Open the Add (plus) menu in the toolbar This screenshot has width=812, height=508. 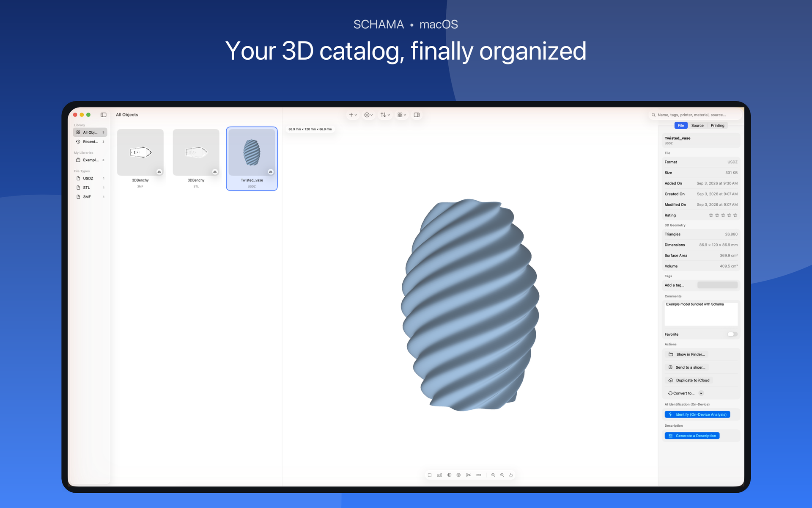tap(353, 115)
